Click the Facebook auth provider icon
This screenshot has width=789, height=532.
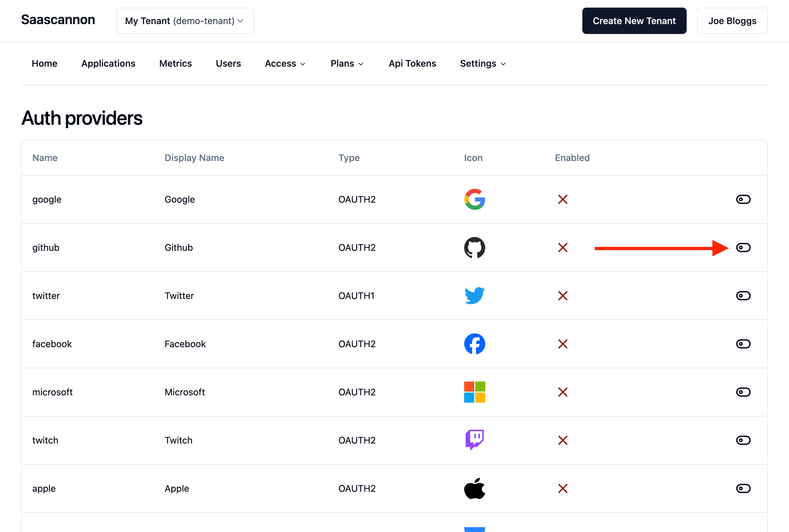pyautogui.click(x=474, y=344)
